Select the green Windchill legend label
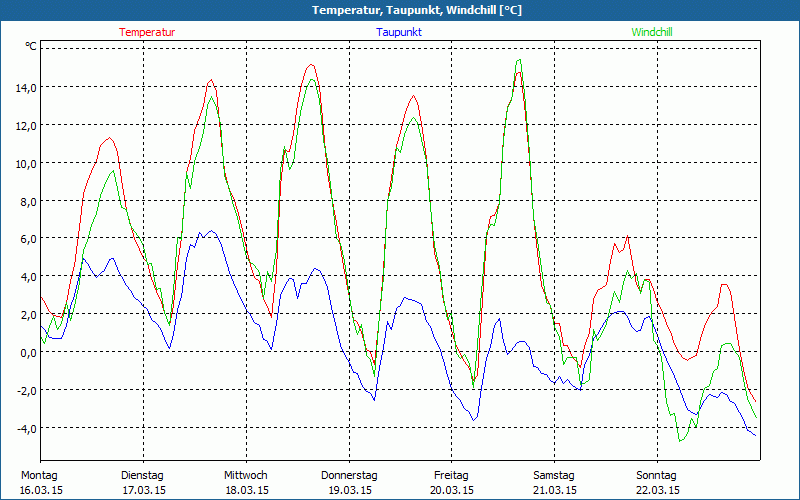This screenshot has width=800, height=500. click(x=652, y=32)
